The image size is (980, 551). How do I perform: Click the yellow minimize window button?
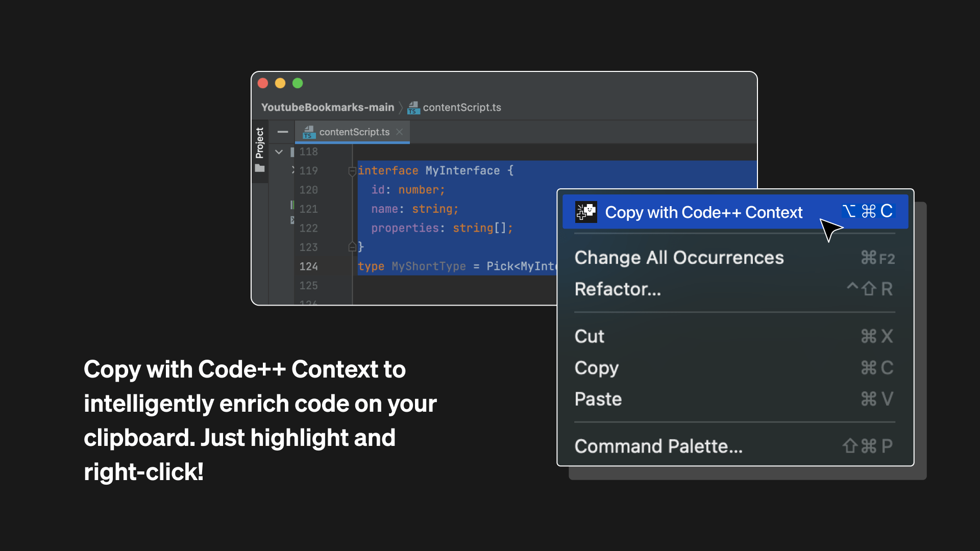coord(280,83)
